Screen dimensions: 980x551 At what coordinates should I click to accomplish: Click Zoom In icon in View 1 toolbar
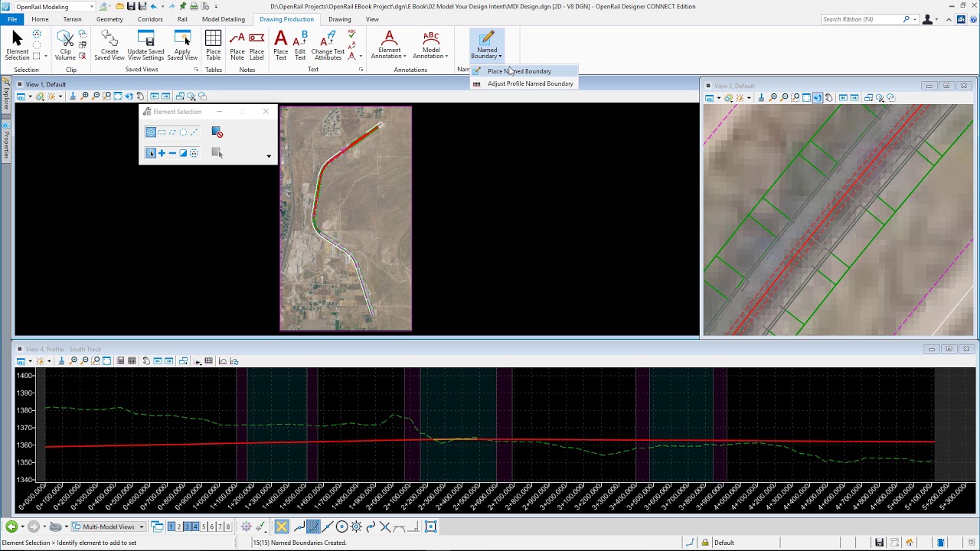point(85,96)
